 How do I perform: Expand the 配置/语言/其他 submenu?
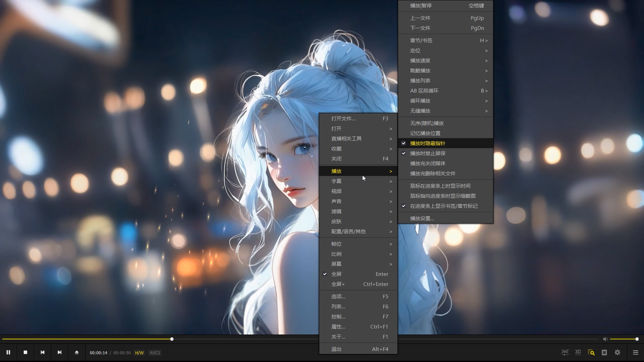pos(358,231)
